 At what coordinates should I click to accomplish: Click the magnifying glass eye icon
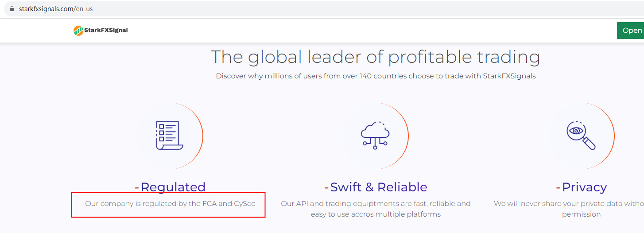pos(581,136)
